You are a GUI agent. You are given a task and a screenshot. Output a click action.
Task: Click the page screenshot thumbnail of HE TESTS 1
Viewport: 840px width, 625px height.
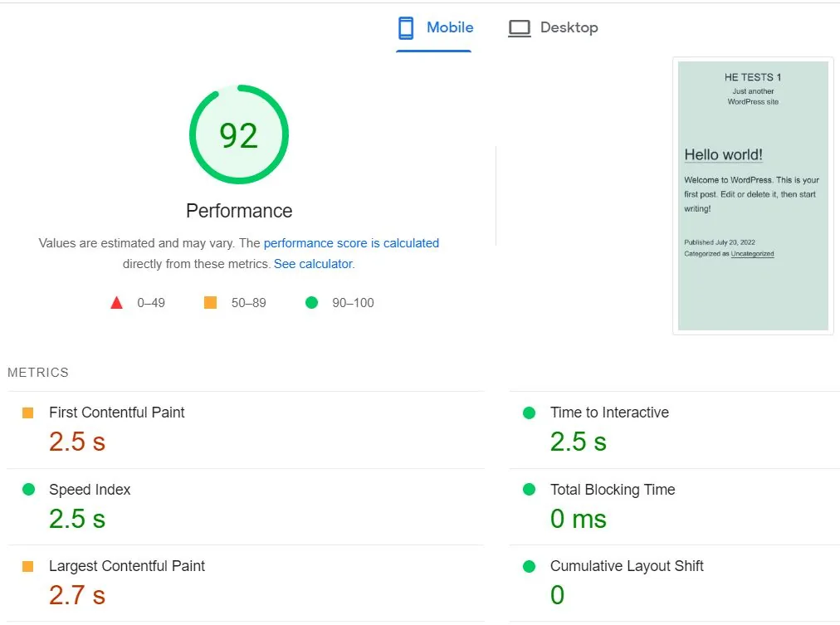(x=753, y=196)
